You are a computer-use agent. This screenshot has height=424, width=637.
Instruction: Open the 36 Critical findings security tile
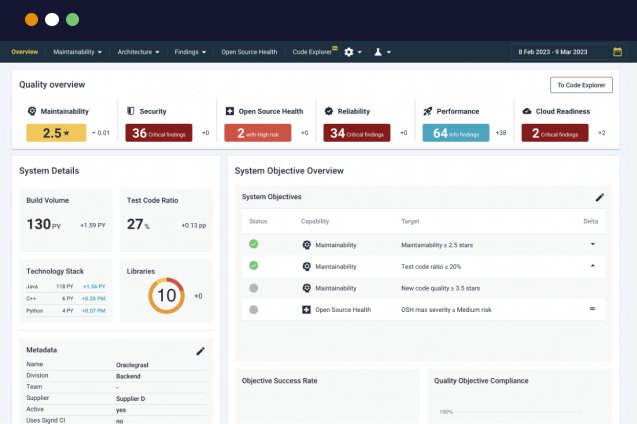click(158, 133)
